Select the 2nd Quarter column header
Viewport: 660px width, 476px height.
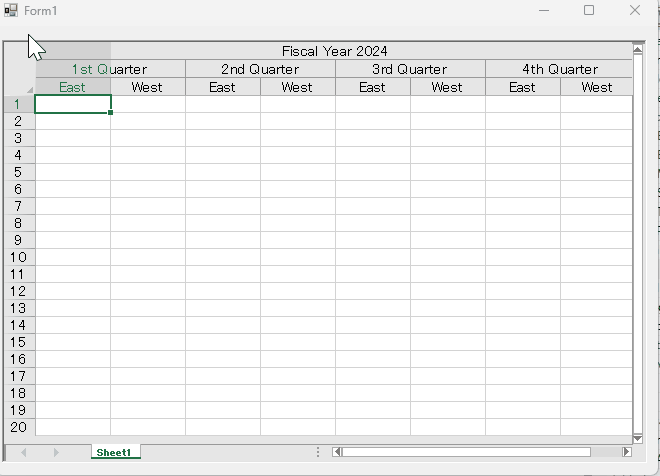[x=260, y=69]
